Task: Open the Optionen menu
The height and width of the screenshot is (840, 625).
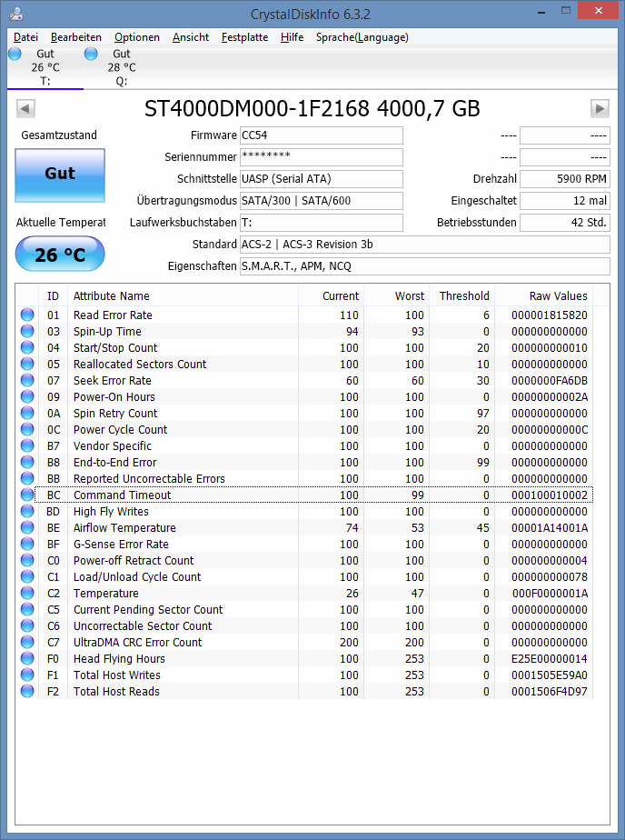Action: pyautogui.click(x=137, y=37)
